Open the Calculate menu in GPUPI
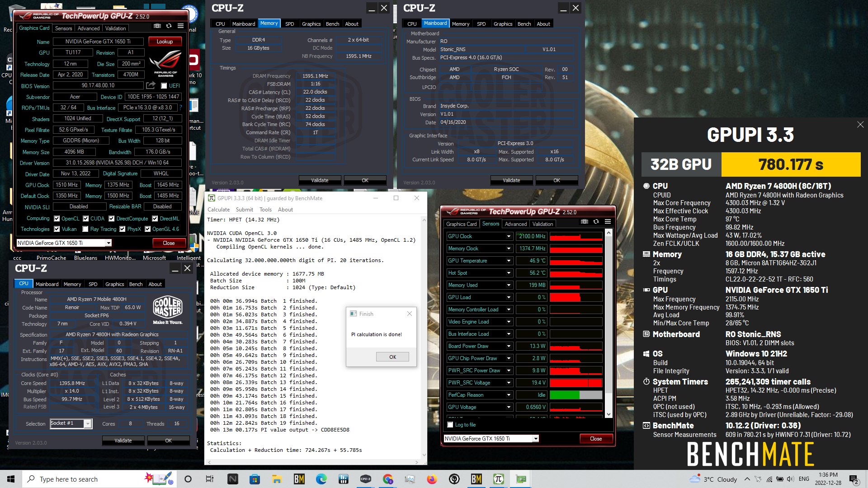The height and width of the screenshot is (488, 868). [218, 210]
